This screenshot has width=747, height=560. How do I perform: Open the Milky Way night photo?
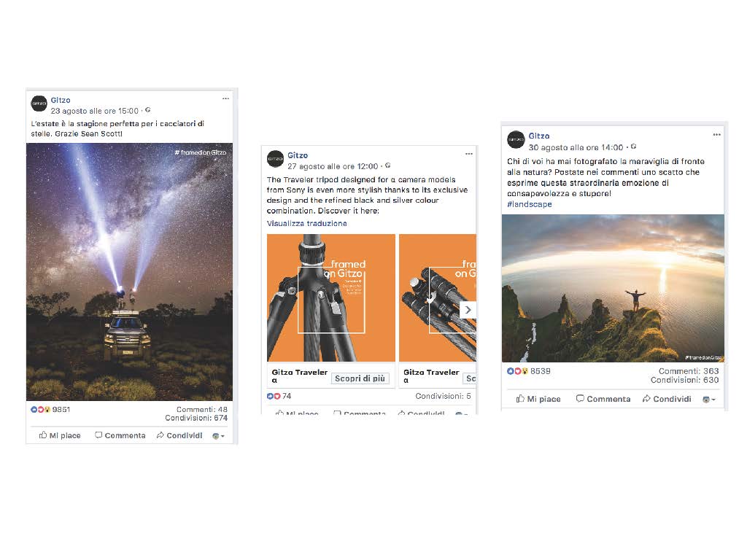coord(130,272)
